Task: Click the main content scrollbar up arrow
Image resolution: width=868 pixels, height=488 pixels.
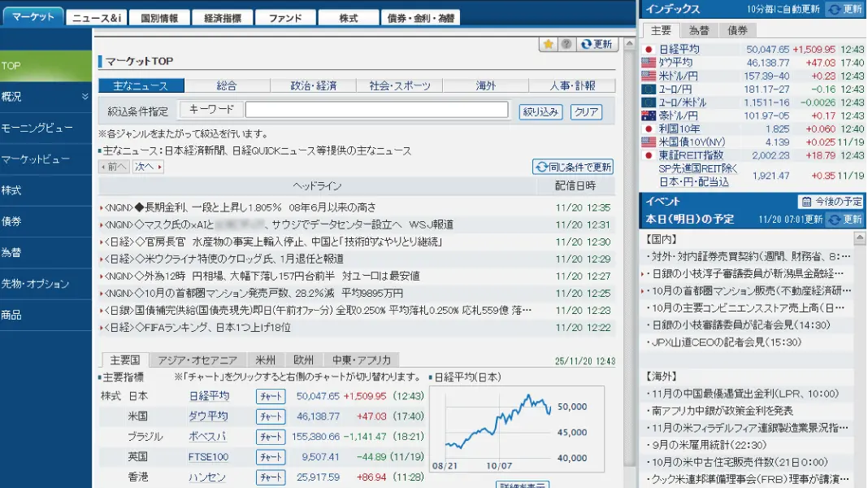Action: click(629, 43)
